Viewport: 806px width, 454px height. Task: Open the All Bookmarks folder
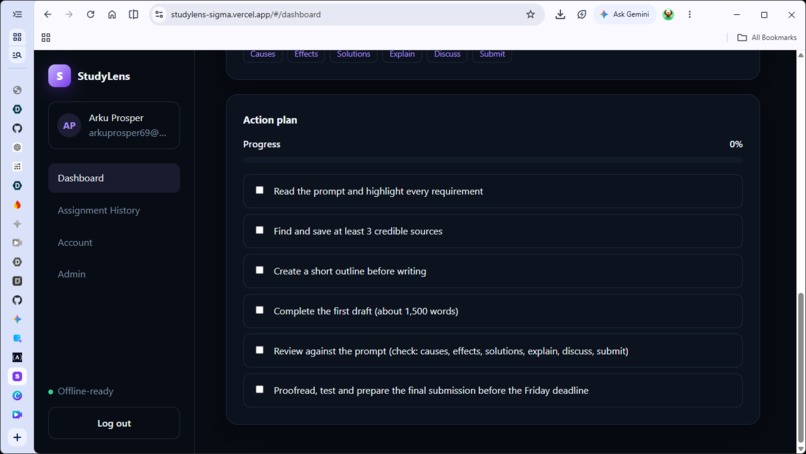(766, 38)
